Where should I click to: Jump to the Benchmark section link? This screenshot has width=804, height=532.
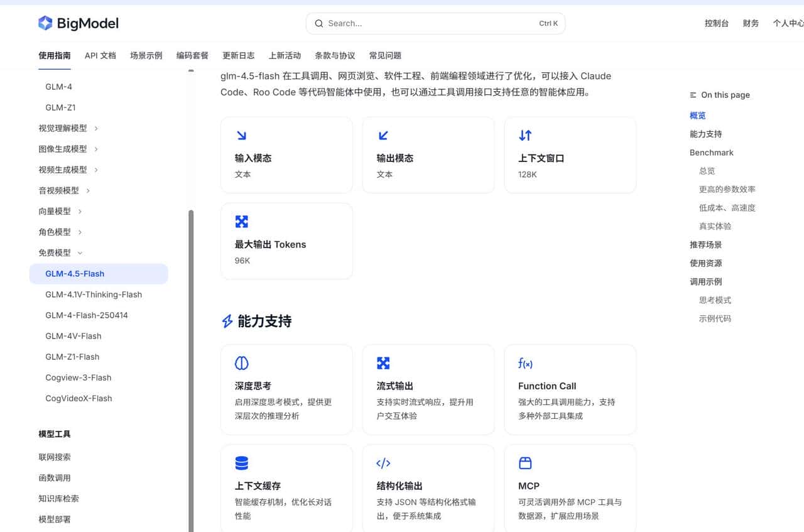click(x=711, y=153)
